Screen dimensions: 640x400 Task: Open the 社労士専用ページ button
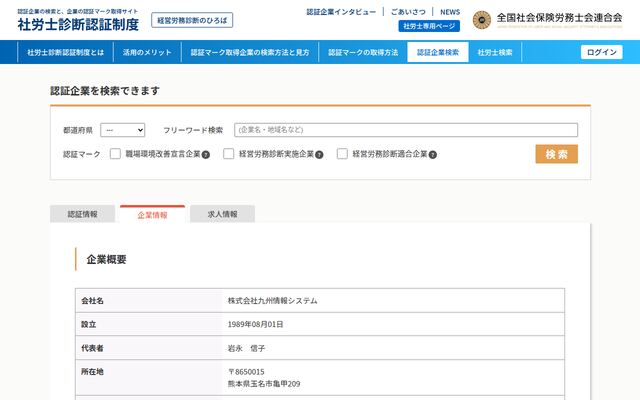[429, 26]
